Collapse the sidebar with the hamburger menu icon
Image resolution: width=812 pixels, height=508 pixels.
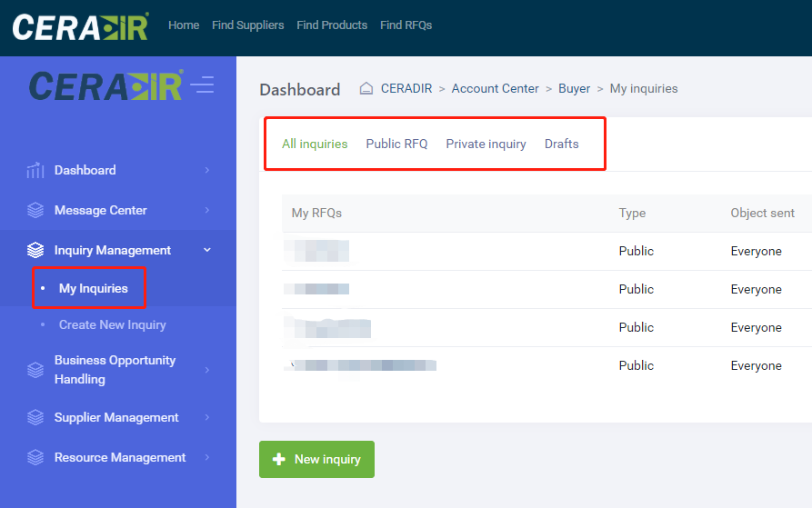[x=202, y=85]
